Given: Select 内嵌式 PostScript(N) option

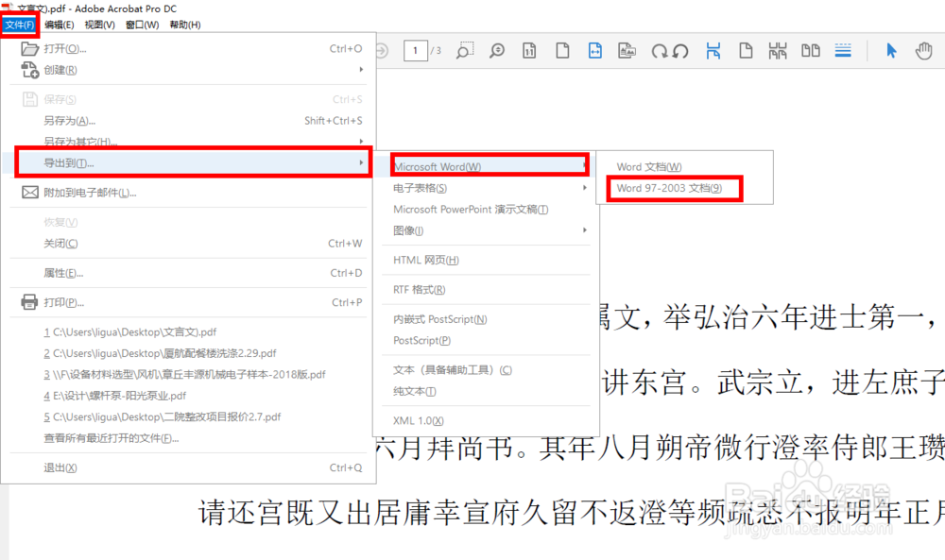Looking at the screenshot, I should click(x=487, y=319).
